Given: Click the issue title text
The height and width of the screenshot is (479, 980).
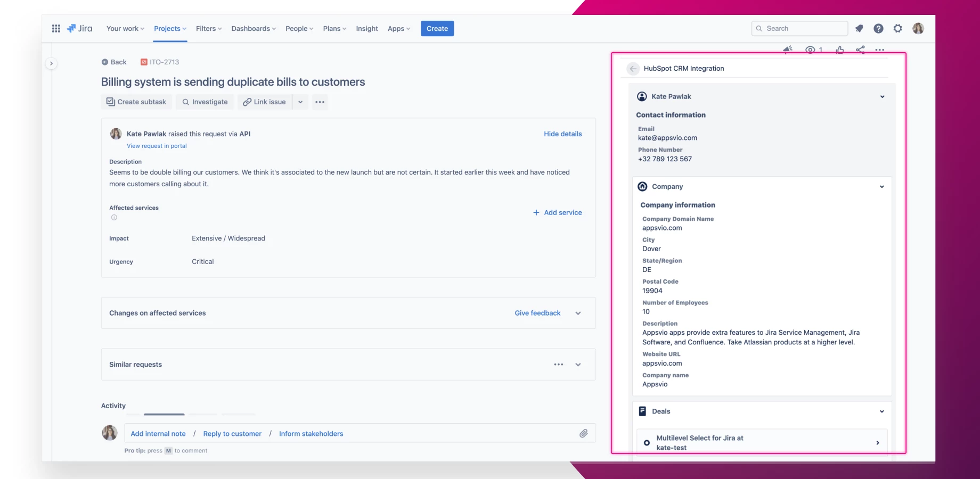Looking at the screenshot, I should tap(233, 82).
